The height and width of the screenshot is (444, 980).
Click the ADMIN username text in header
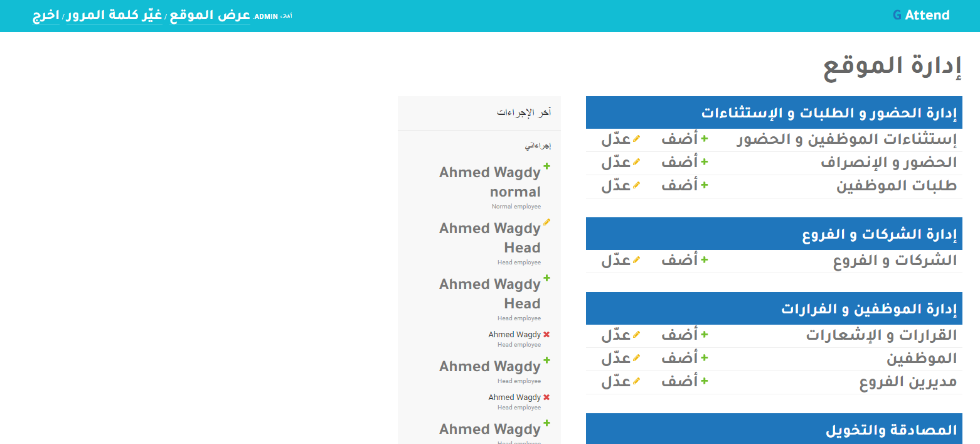(266, 16)
